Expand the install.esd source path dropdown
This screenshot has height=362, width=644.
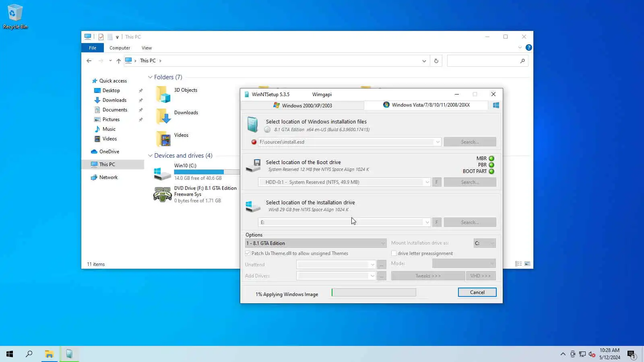click(x=438, y=142)
